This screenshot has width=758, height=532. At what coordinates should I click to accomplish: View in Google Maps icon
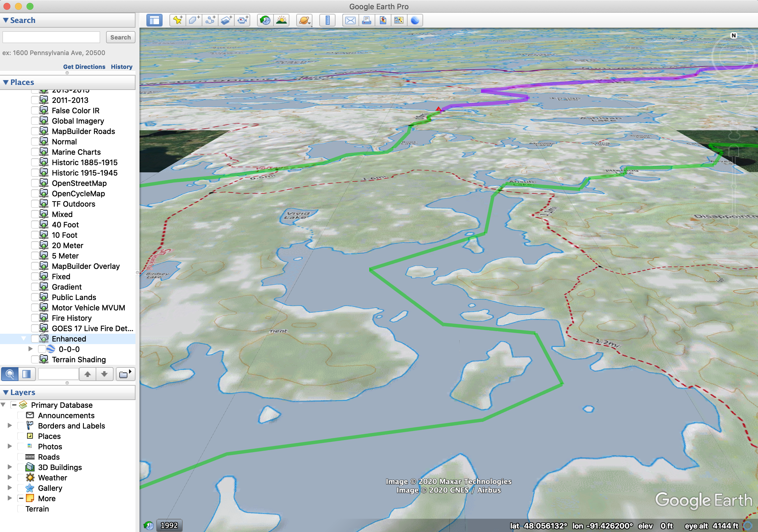[x=399, y=20]
